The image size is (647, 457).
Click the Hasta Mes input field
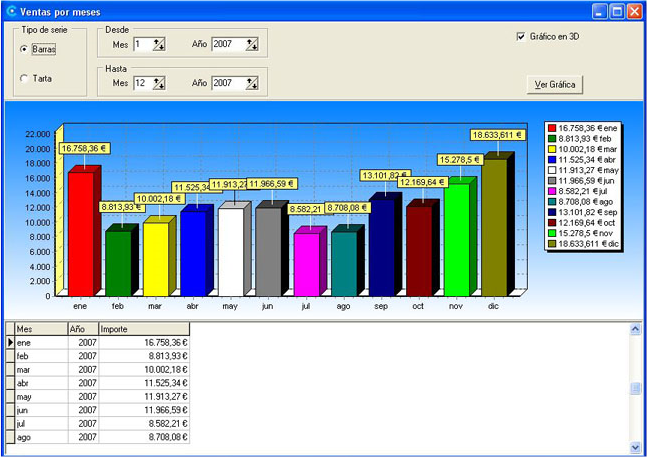[143, 83]
